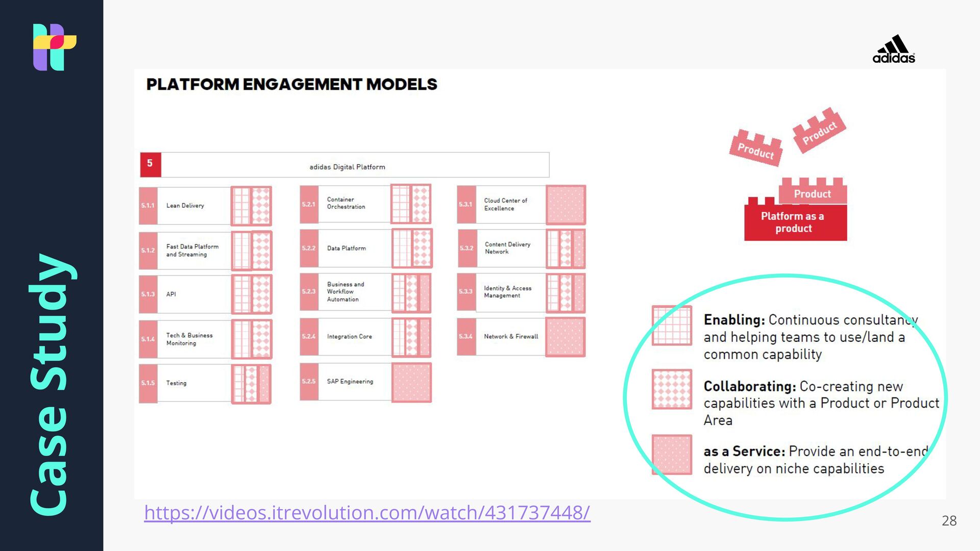Click the Fast Data Platform pattern icon
980x551 pixels.
tap(252, 251)
